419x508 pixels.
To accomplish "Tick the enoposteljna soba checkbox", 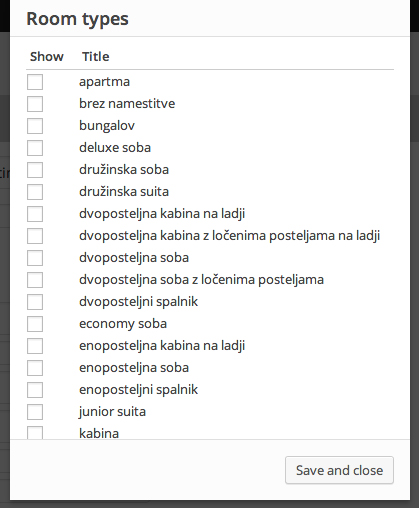I will [x=35, y=368].
